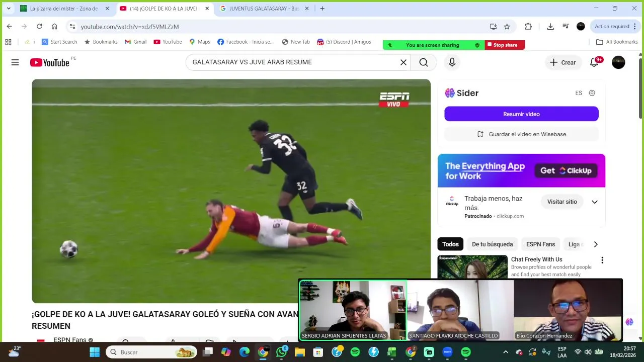
Task: Open Maps bookmark
Action: 199,42
